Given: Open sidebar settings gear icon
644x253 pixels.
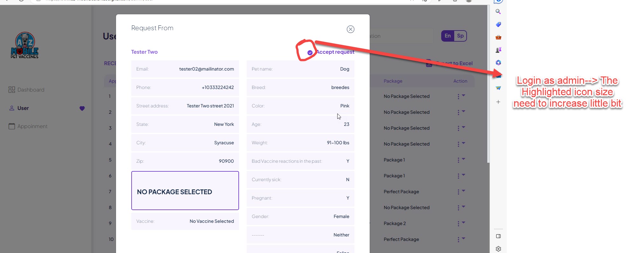Looking at the screenshot, I should point(498,249).
